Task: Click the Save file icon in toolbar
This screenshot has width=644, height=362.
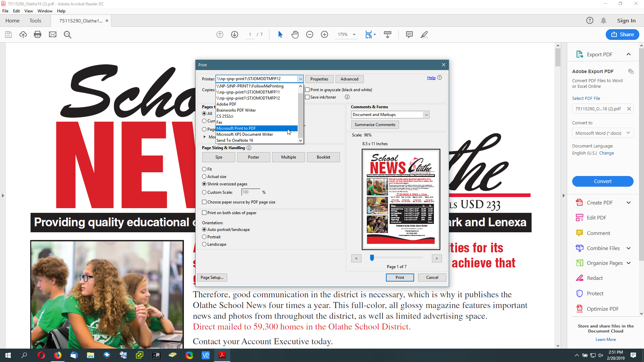Action: point(8,35)
